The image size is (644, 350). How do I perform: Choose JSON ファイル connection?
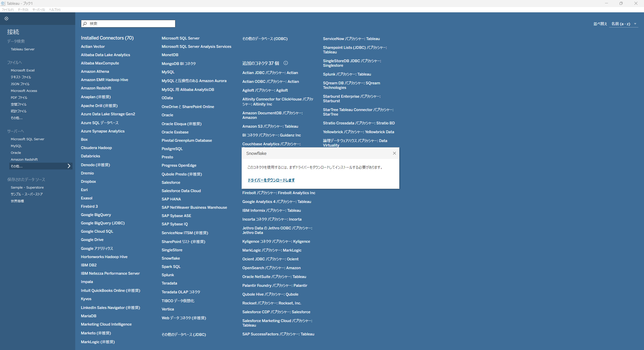[20, 84]
